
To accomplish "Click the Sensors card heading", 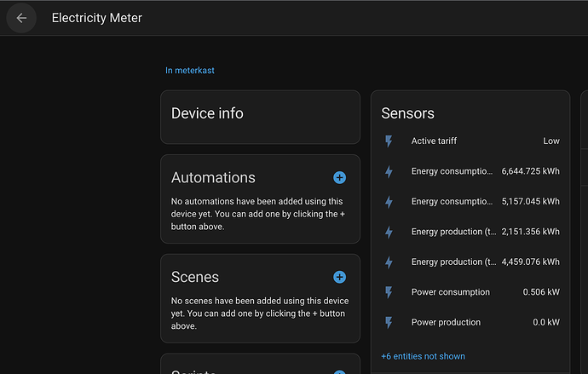I will tap(407, 113).
